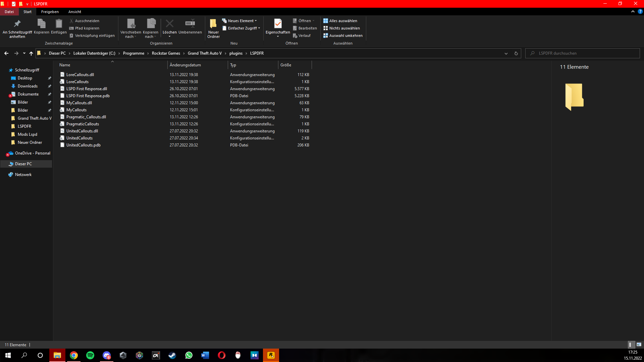The height and width of the screenshot is (362, 644).
Task: Switch to details view in status bar
Action: tap(630, 345)
